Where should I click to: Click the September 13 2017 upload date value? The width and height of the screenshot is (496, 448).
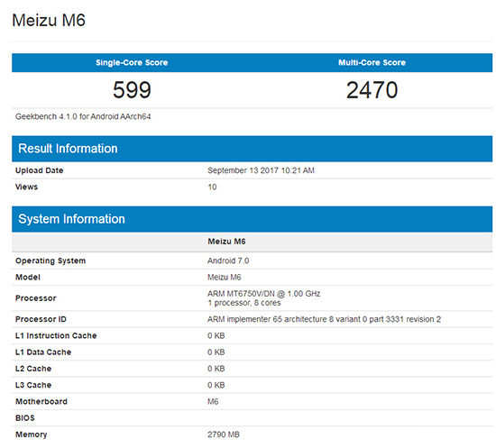click(x=261, y=170)
